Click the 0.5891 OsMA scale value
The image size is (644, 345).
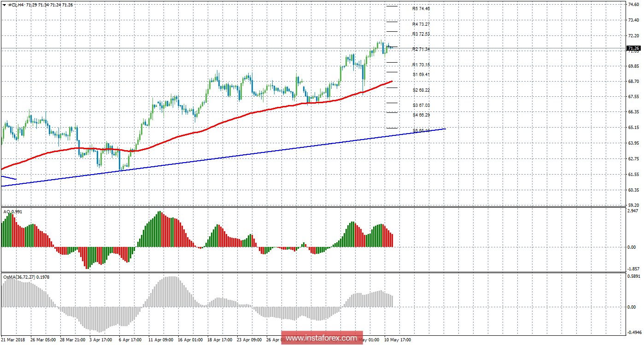coord(633,276)
